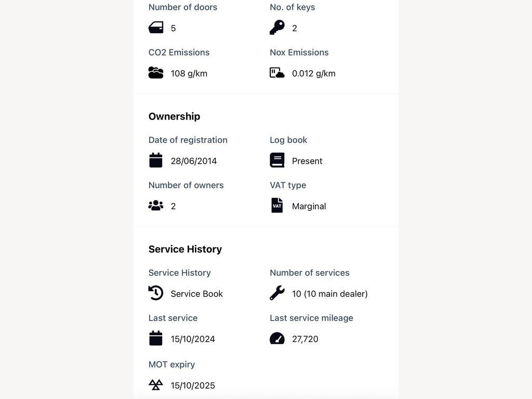Click the car door icon
The height and width of the screenshot is (399, 532).
point(156,28)
